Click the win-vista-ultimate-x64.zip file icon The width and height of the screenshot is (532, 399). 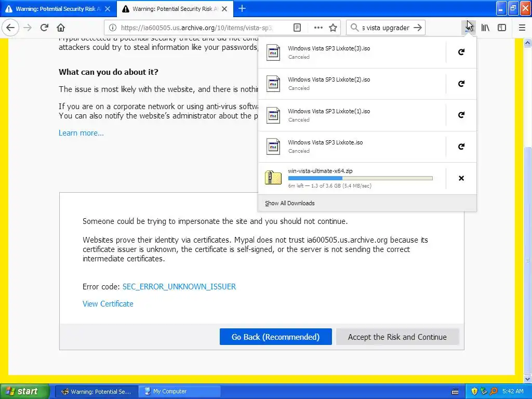point(273,178)
